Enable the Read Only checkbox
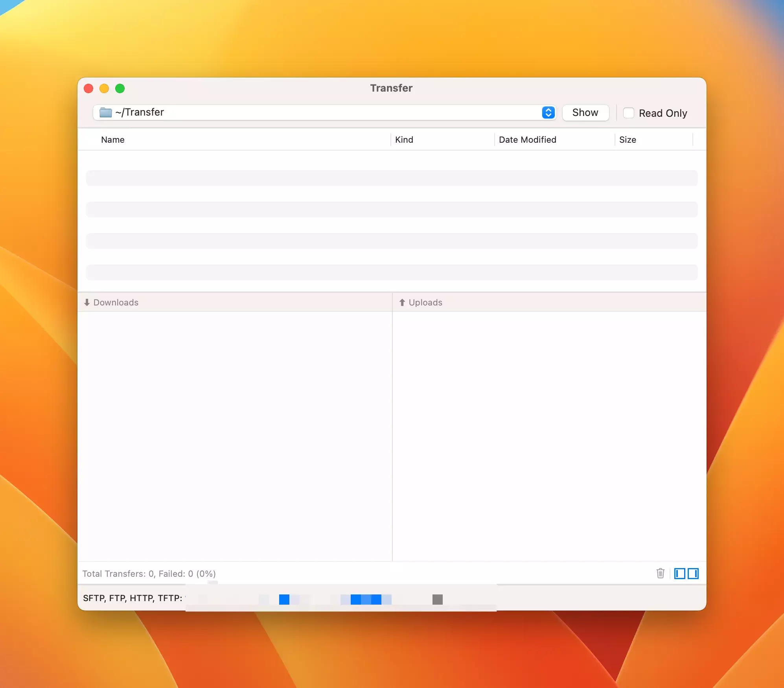 (x=629, y=113)
